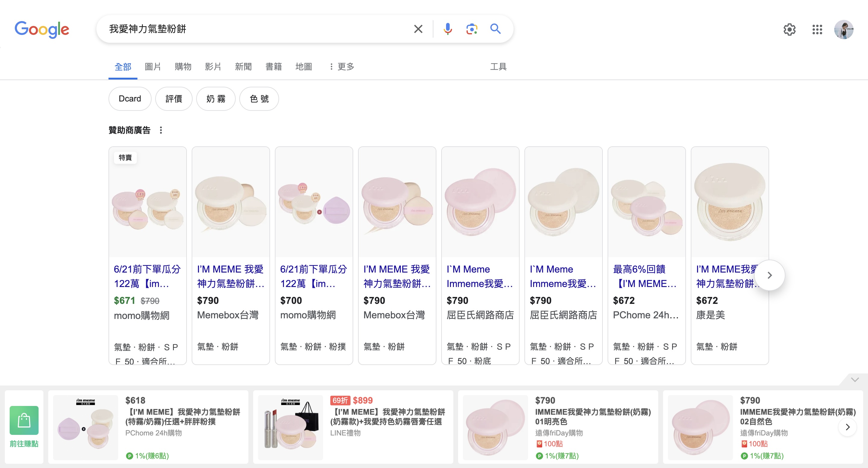Show next items in bottom bar
This screenshot has height=468, width=868.
point(848,427)
